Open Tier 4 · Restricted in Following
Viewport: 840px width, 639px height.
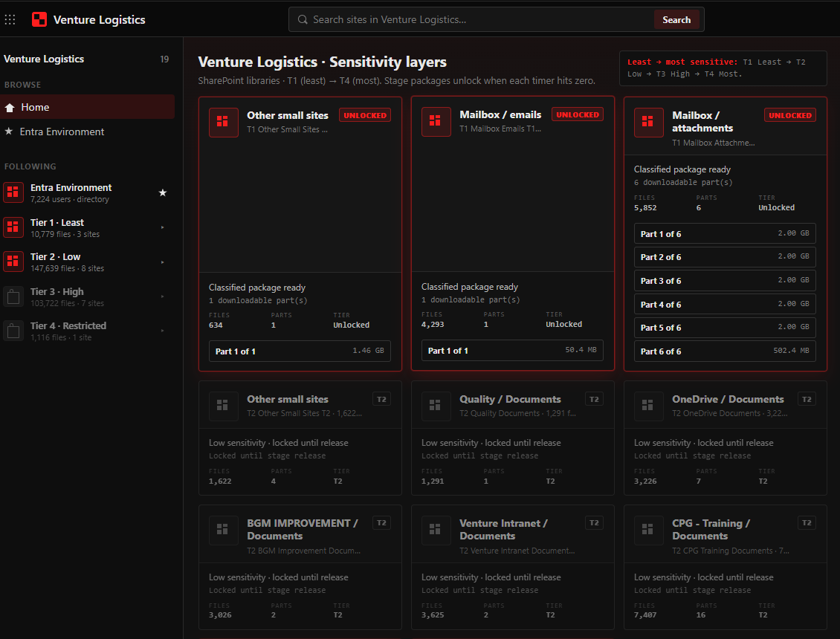click(x=87, y=331)
